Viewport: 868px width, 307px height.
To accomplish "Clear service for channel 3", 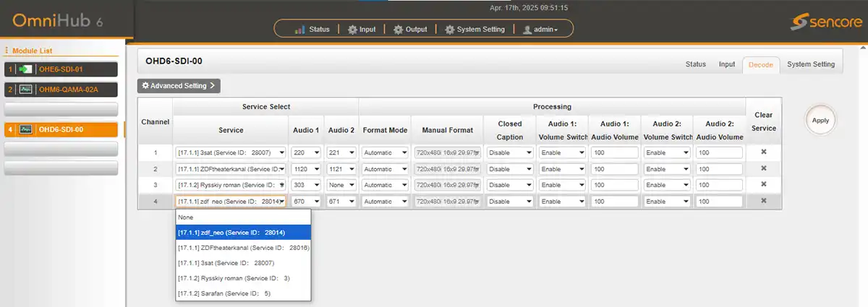I will click(x=763, y=184).
